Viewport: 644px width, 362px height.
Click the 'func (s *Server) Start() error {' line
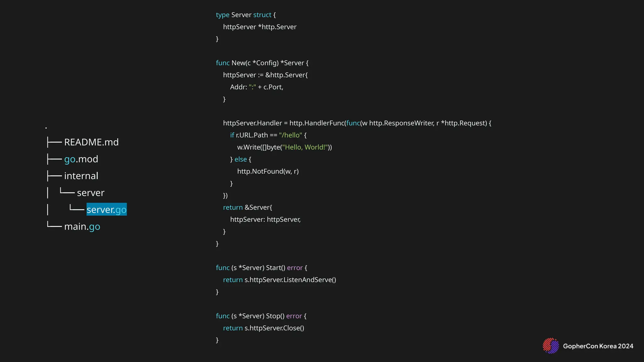click(x=262, y=268)
